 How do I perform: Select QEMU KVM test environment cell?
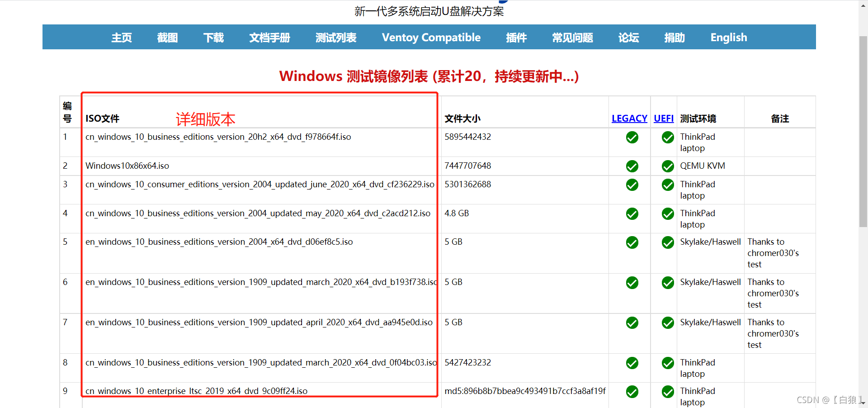point(703,166)
